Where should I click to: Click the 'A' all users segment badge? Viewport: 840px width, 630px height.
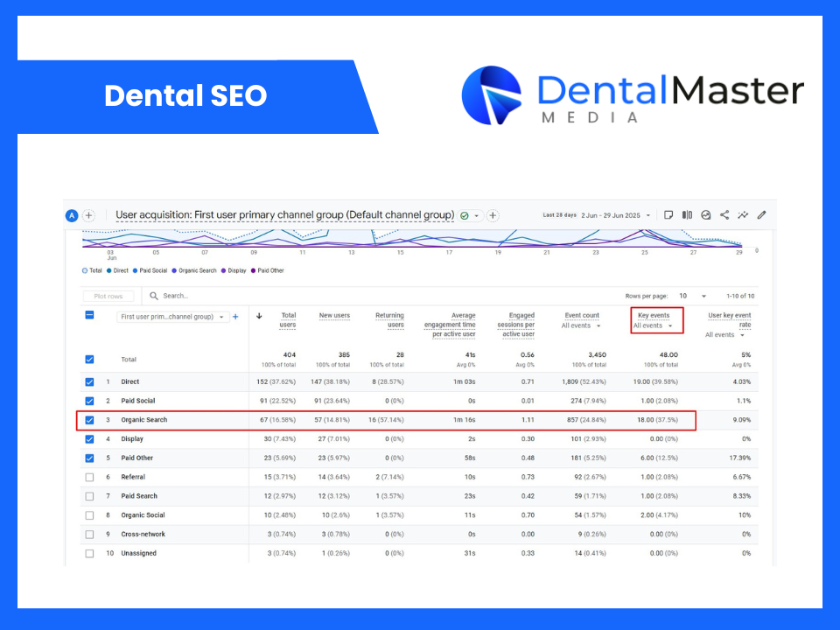pyautogui.click(x=71, y=215)
